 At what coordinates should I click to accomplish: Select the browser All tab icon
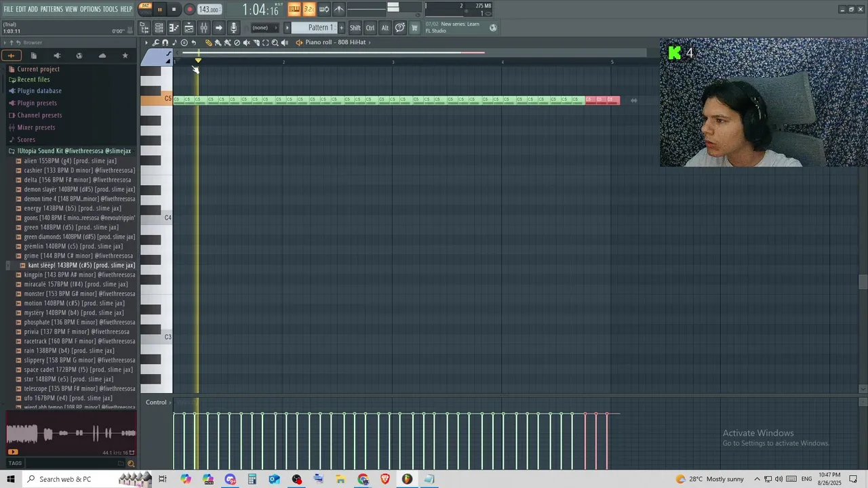click(x=11, y=56)
